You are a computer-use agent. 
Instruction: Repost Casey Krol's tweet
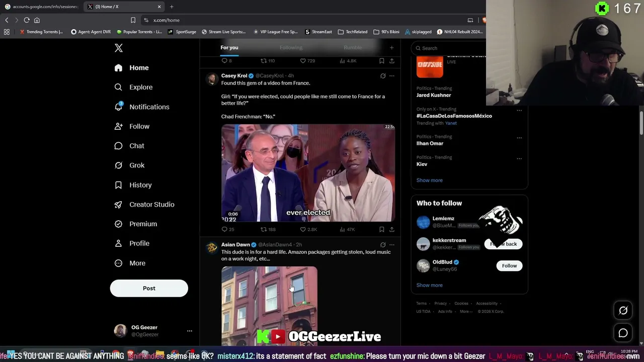pyautogui.click(x=268, y=229)
